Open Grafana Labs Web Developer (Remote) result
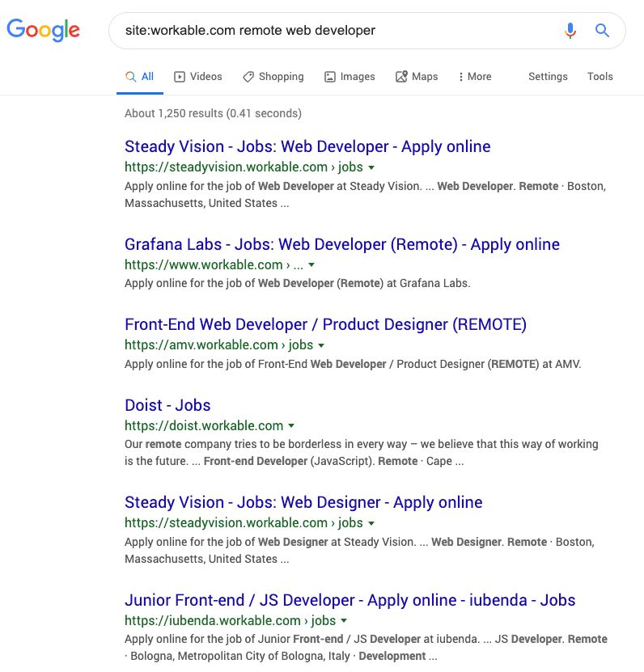 tap(341, 244)
